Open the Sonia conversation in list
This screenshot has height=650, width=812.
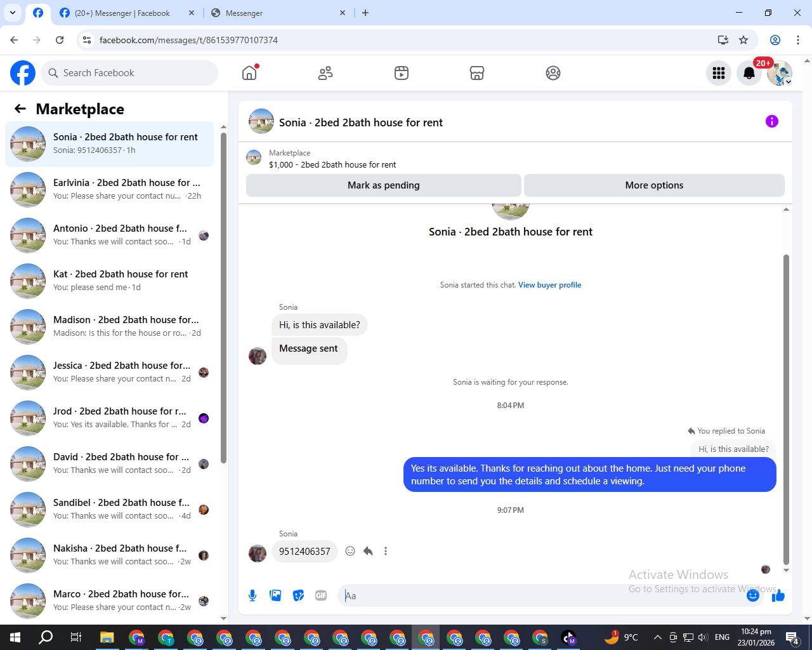click(x=109, y=144)
